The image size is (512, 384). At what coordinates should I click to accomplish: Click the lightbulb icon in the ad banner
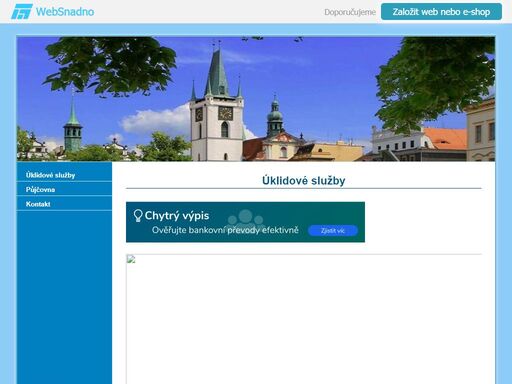(138, 216)
